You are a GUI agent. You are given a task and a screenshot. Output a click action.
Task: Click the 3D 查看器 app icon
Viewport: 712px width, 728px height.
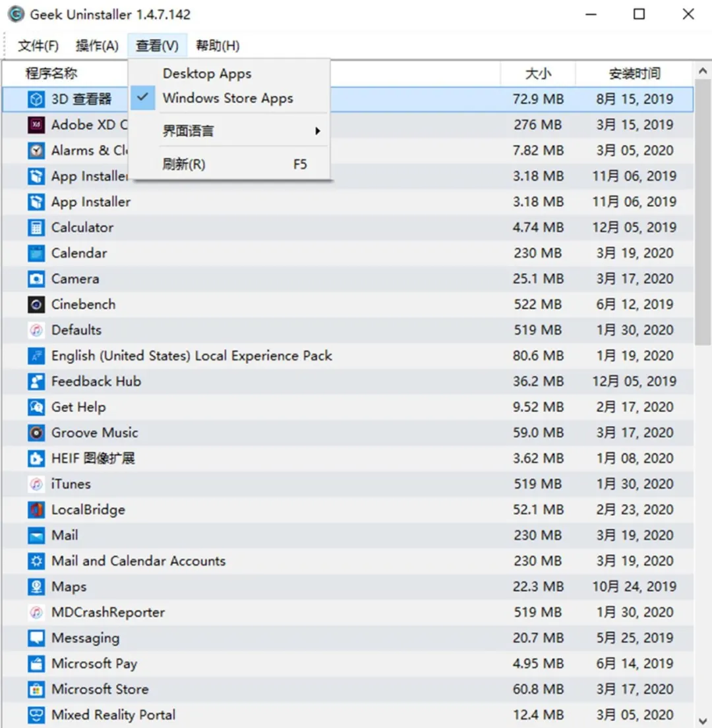36,99
